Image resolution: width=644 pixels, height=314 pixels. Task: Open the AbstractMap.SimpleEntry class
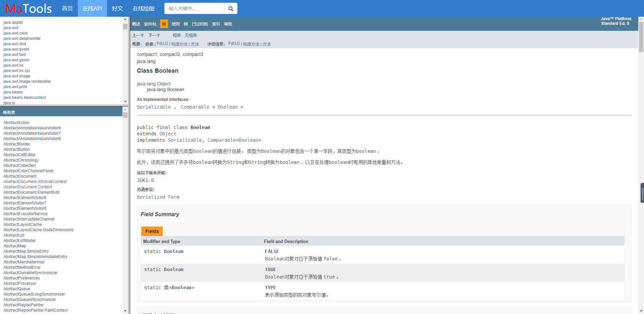coord(26,251)
